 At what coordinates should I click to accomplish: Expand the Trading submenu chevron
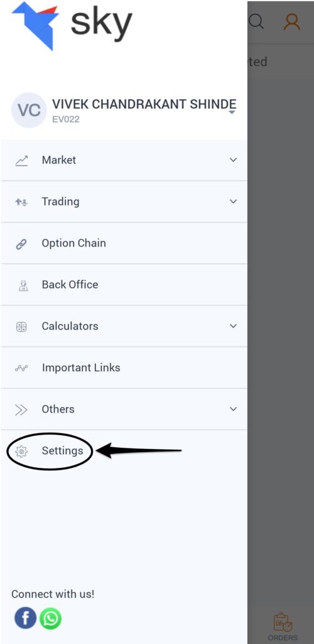coord(233,201)
